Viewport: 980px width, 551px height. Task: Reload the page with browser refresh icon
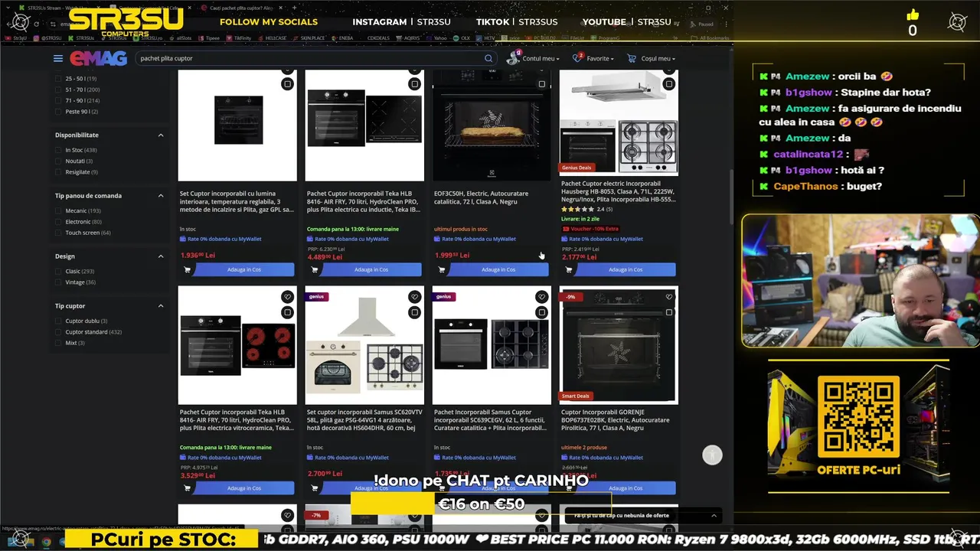(x=36, y=24)
